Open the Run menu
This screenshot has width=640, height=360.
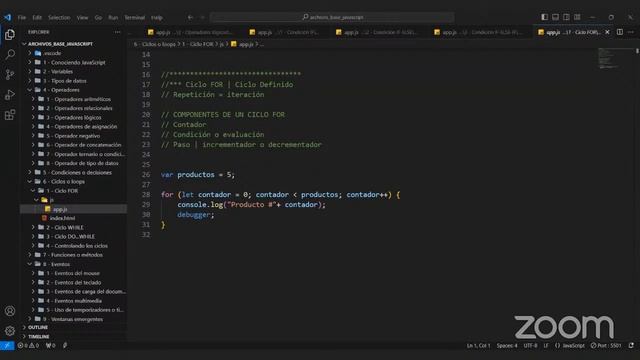click(x=113, y=18)
